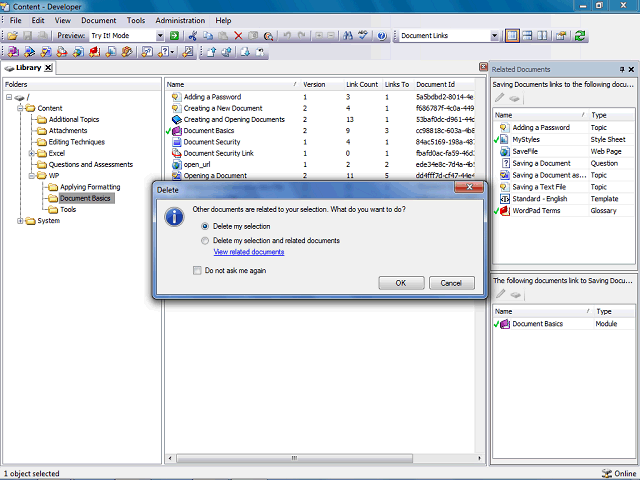Expand the System folder
The width and height of the screenshot is (640, 480).
20,221
